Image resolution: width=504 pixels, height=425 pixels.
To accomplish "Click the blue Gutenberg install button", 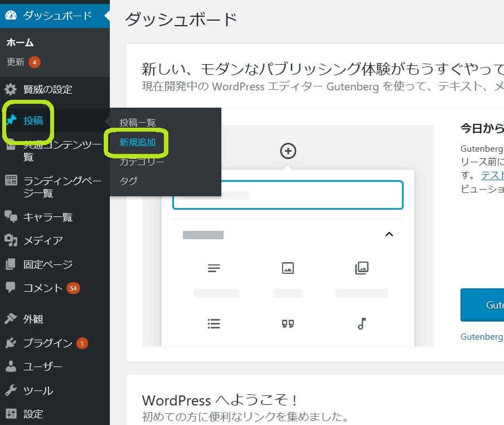I will [x=482, y=305].
